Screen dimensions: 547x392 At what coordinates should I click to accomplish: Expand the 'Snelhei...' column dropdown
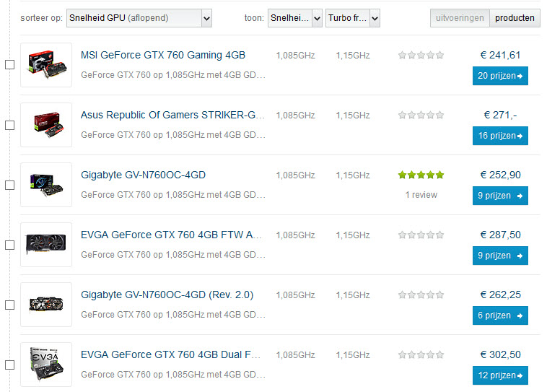click(294, 18)
